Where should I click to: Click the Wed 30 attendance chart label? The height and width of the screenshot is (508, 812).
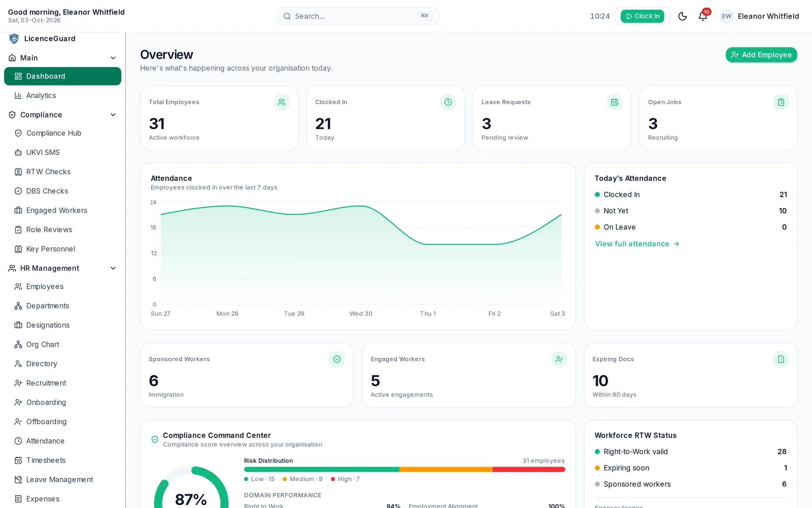click(x=361, y=314)
